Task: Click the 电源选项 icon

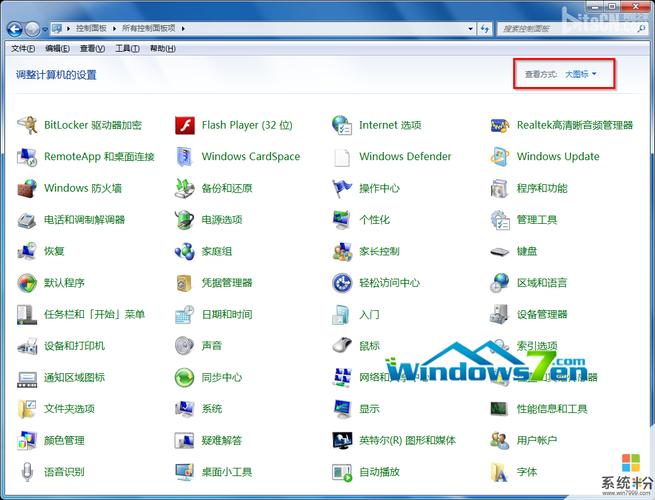Action: [184, 220]
